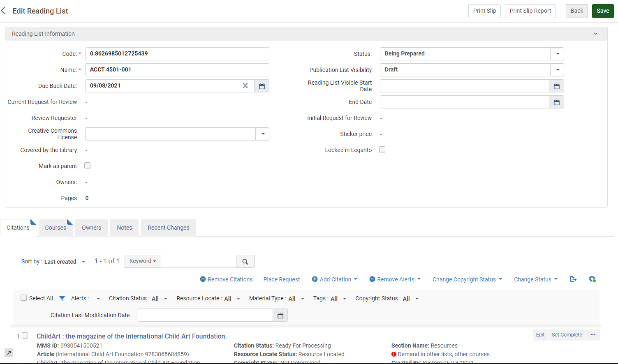This screenshot has height=364, width=618.
Task: Open the Recent Changes tab
Action: [169, 228]
